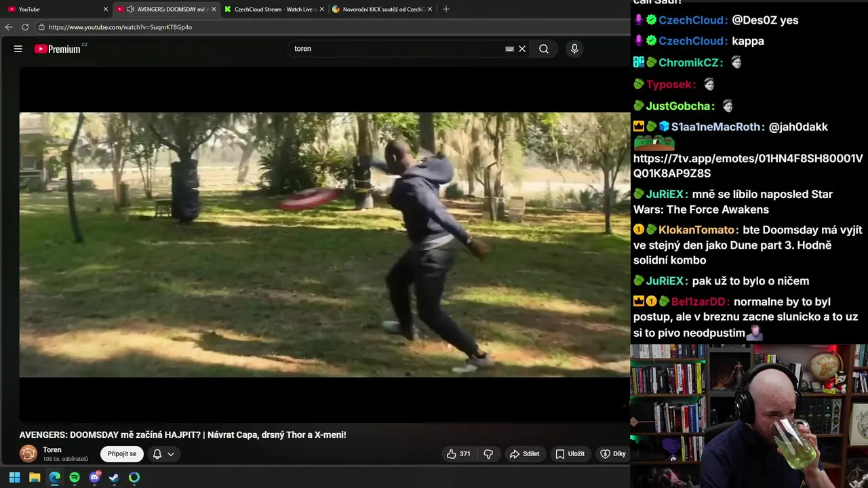
Task: Open the on-screen keyboard in search box
Action: click(509, 49)
